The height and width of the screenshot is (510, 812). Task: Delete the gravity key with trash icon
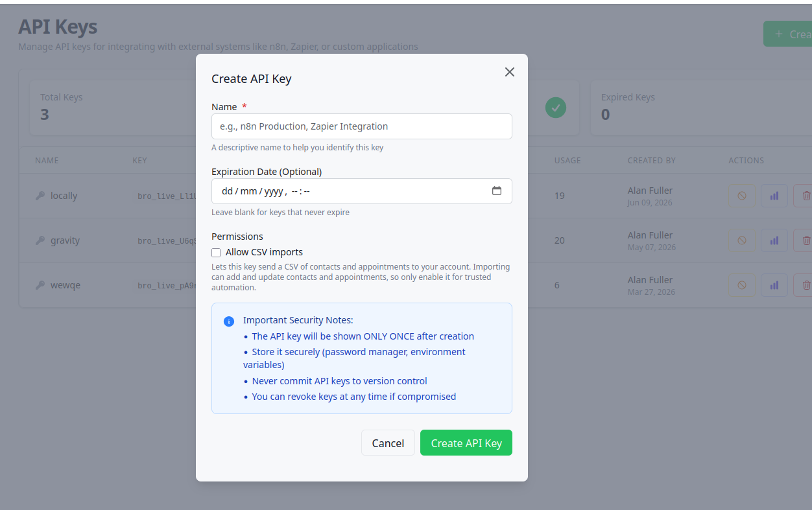tap(804, 240)
